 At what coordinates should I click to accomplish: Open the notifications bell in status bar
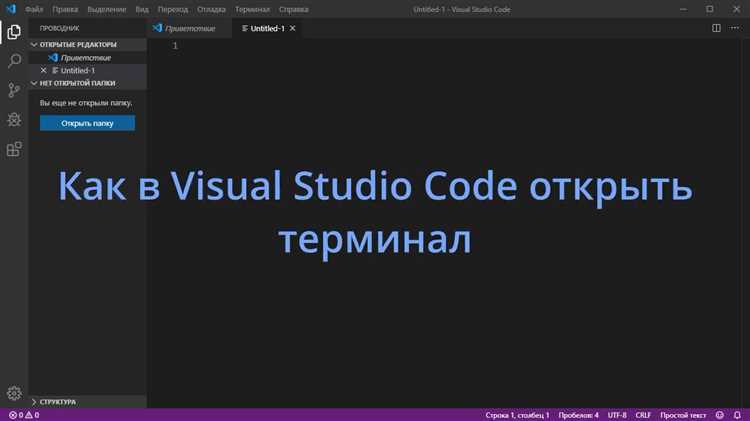click(736, 415)
